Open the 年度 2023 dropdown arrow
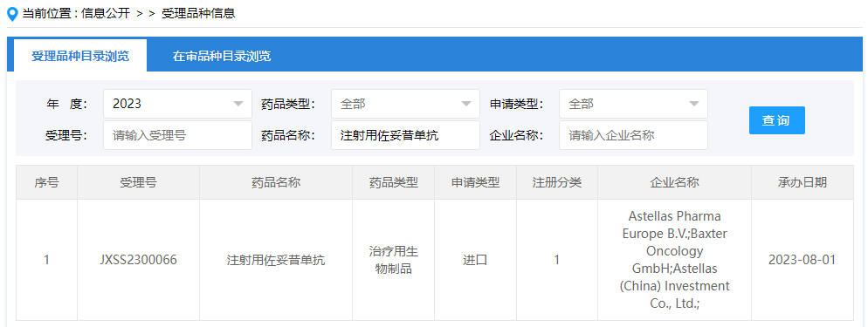This screenshot has height=327, width=868. [238, 104]
